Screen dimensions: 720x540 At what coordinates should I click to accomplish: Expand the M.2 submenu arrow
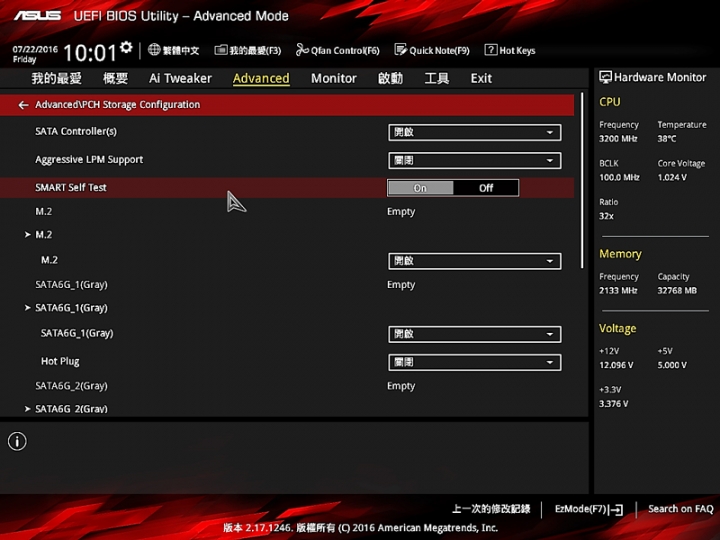point(28,235)
